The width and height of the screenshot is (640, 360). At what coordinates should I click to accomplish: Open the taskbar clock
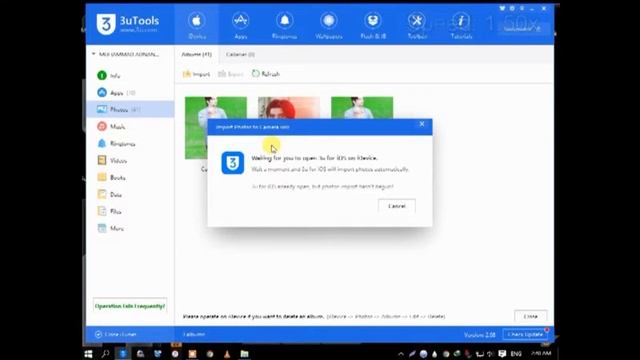point(540,353)
